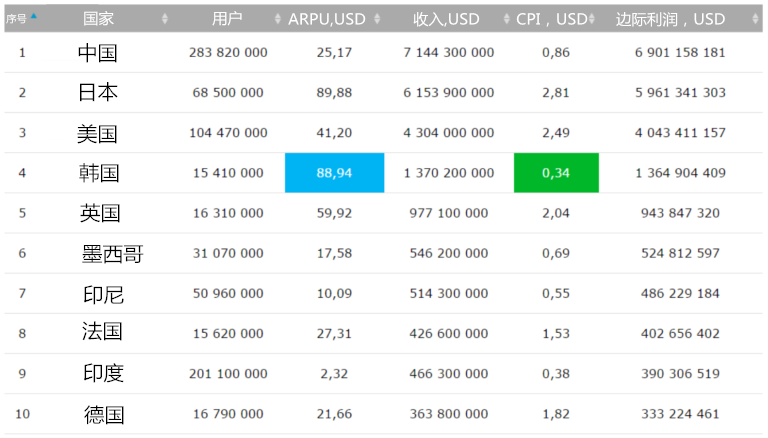
Task: Click the CPI,USD column sort arrows
Action: pos(592,19)
